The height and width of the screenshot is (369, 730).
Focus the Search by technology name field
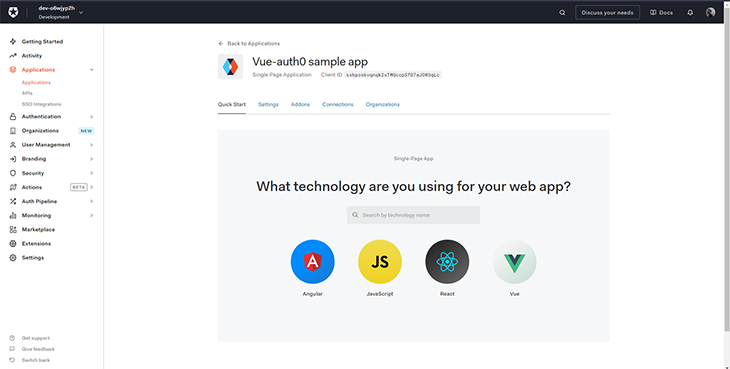click(x=413, y=215)
